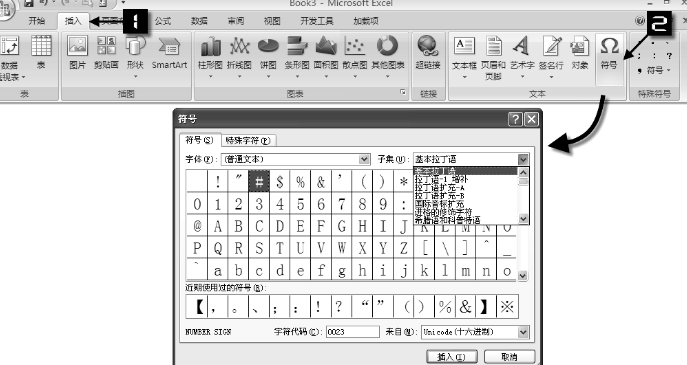Select the # symbol in the grid
Image resolution: width=687 pixels, height=365 pixels.
[x=259, y=181]
